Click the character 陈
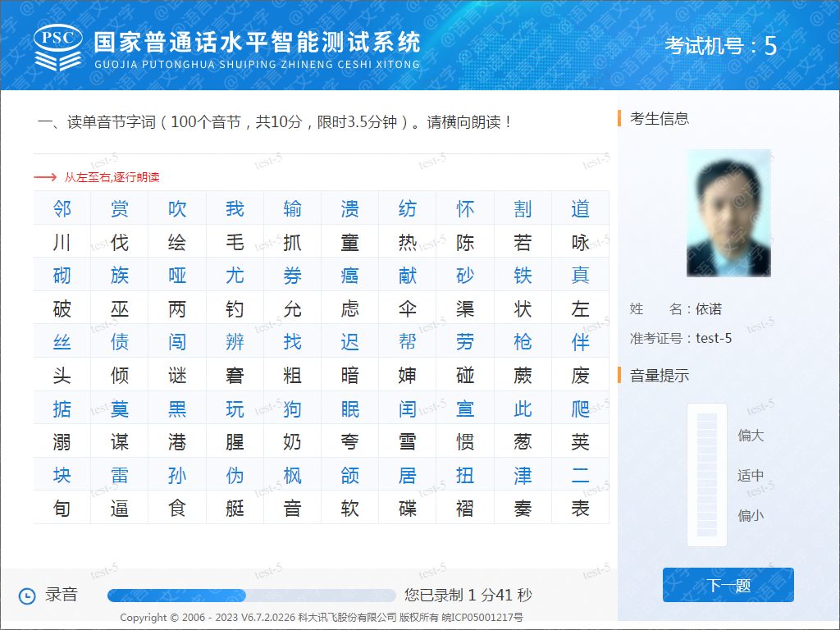This screenshot has height=630, width=840. coord(465,242)
